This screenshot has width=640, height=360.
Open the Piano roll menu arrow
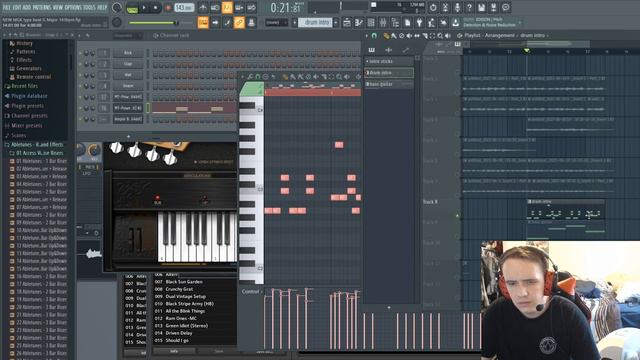(x=242, y=76)
